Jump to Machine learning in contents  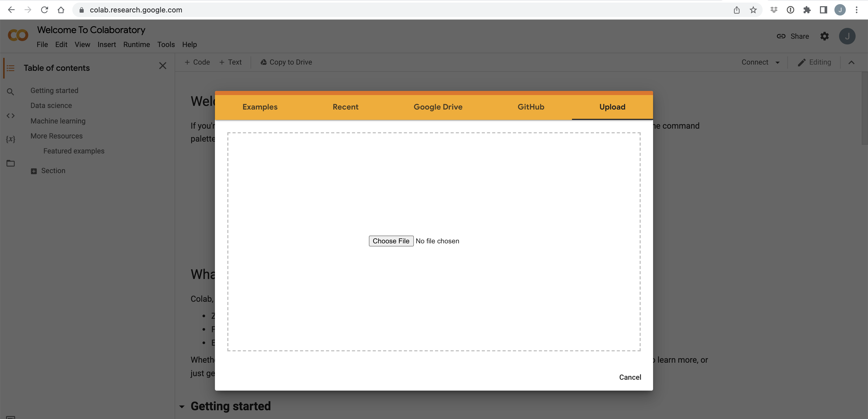[x=58, y=121]
